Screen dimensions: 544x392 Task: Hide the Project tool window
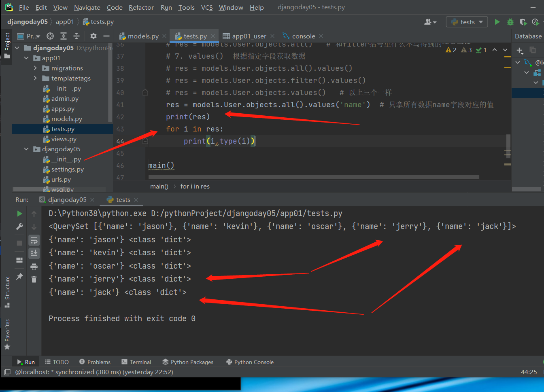[x=106, y=36]
